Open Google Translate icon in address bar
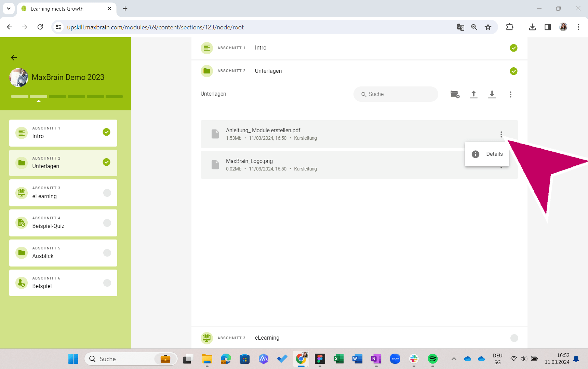Viewport: 588px width, 369px height. (460, 27)
